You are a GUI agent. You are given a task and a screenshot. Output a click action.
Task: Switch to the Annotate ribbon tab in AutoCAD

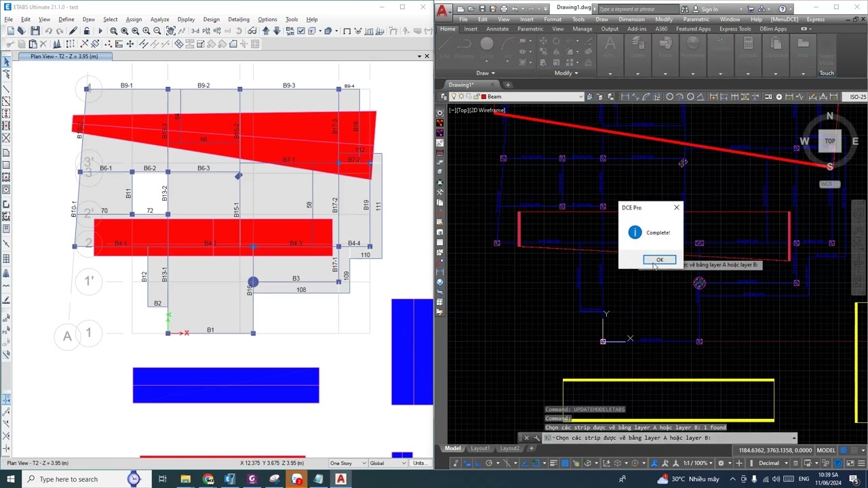coord(497,28)
